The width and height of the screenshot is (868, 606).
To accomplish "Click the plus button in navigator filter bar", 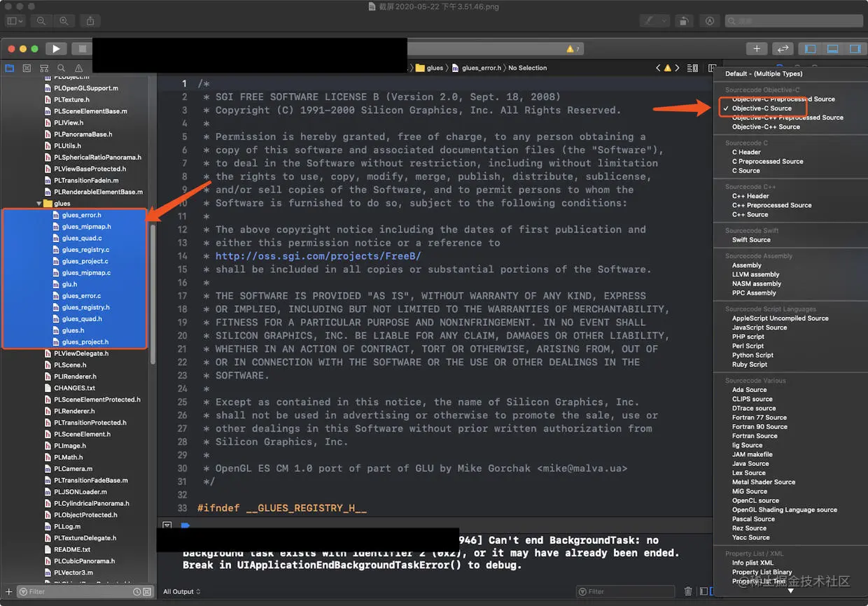I will (8, 591).
